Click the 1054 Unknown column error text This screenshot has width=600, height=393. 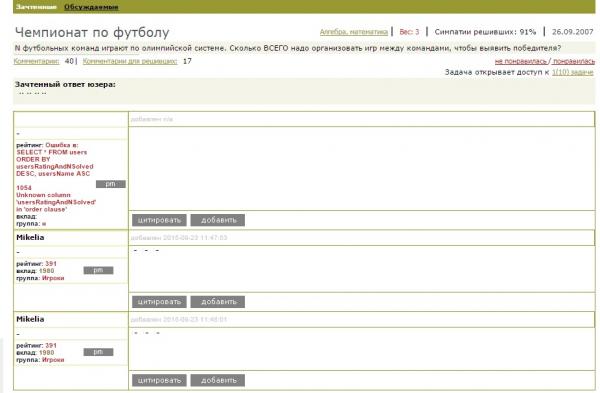56,199
